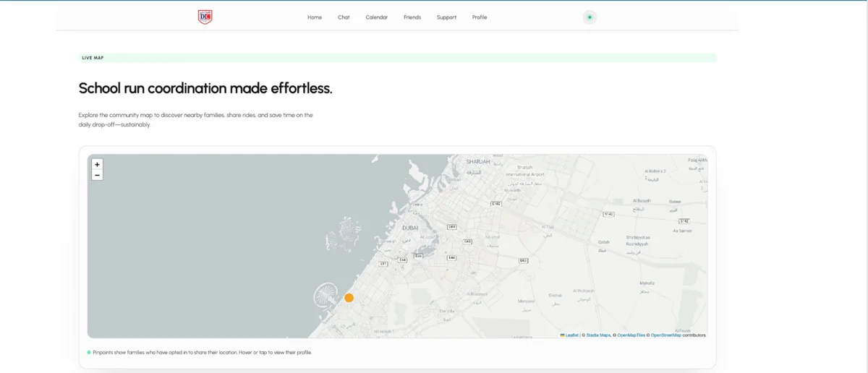868x373 pixels.
Task: Open the Calendar page
Action: tap(376, 17)
